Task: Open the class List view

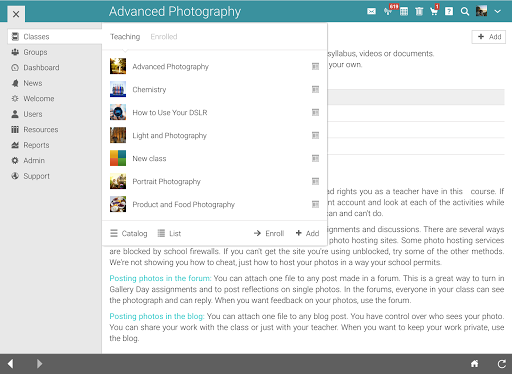Action: tap(169, 233)
